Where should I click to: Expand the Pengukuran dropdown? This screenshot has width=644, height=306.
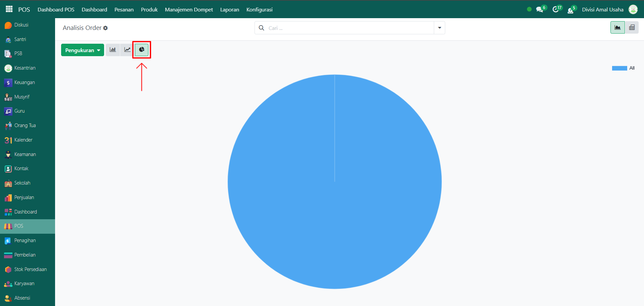tap(83, 50)
